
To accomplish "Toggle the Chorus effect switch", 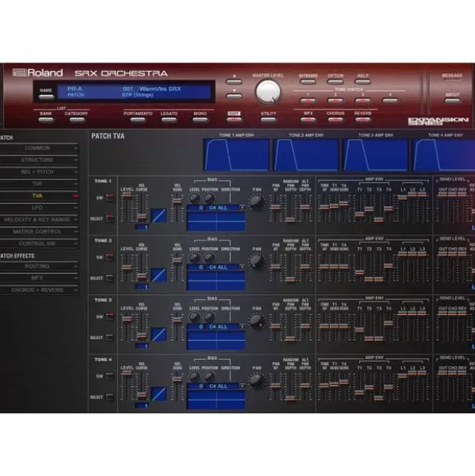I will pyautogui.click(x=335, y=119).
